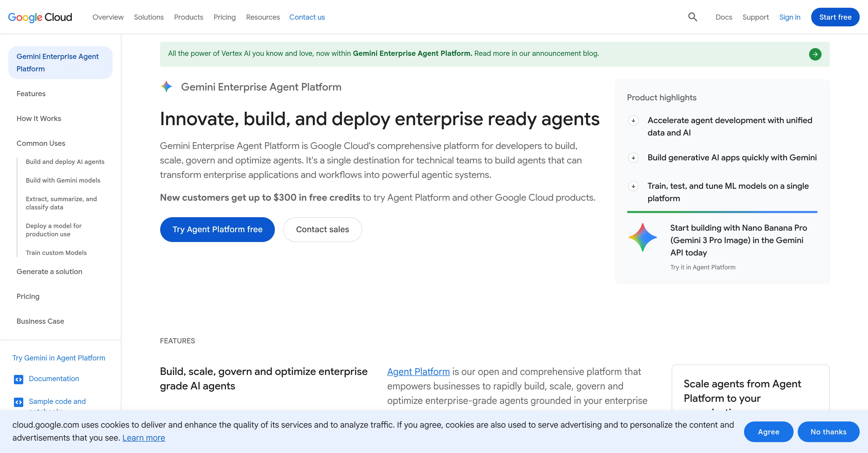The height and width of the screenshot is (453, 868).
Task: Go to Generate a solution section
Action: click(49, 271)
